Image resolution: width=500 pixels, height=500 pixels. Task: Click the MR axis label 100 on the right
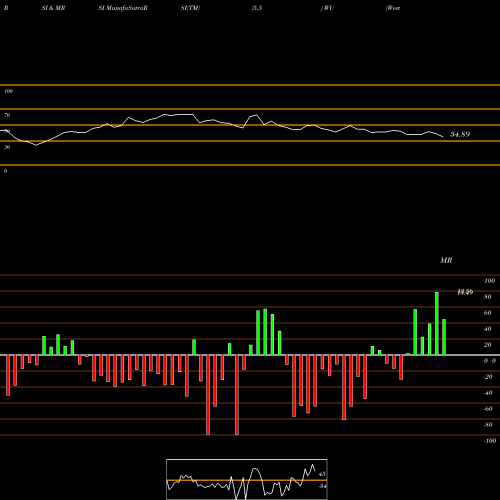pos(490,281)
